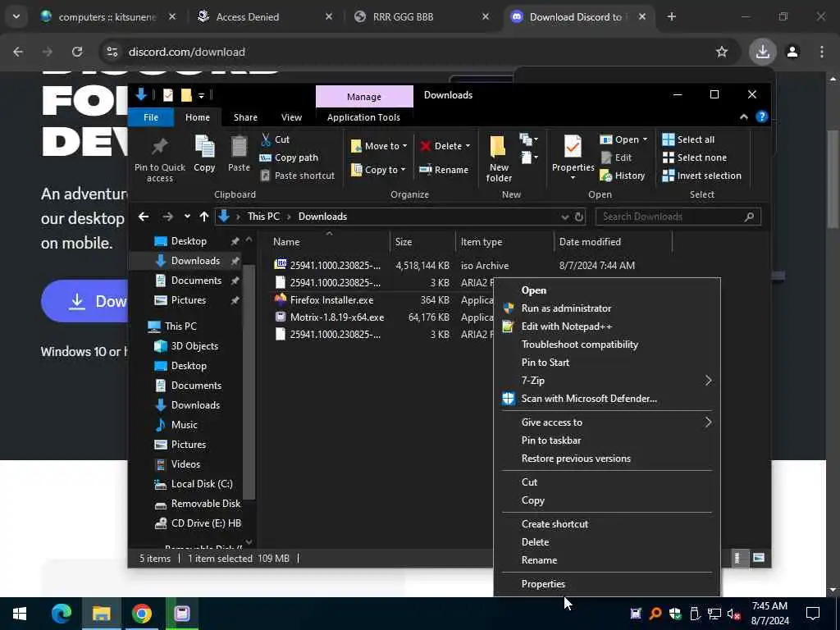Image resolution: width=840 pixels, height=630 pixels.
Task: Collapse the ribbon with the chevron
Action: point(743,116)
